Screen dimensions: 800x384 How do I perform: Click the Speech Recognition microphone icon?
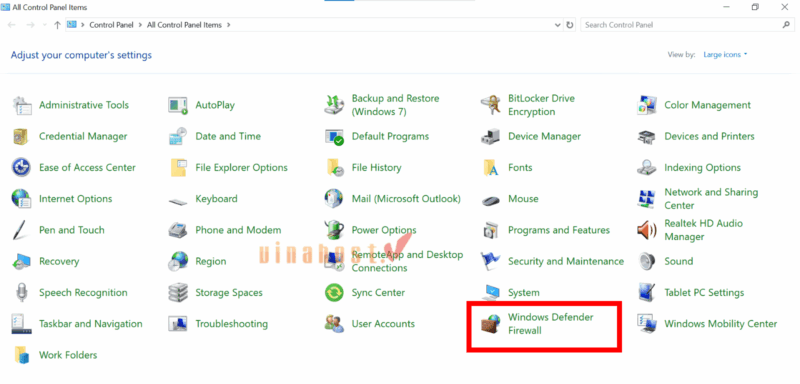pyautogui.click(x=21, y=293)
